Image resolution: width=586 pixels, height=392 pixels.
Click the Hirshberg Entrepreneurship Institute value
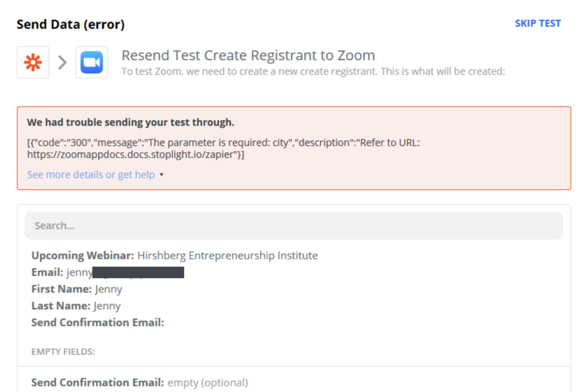(227, 255)
